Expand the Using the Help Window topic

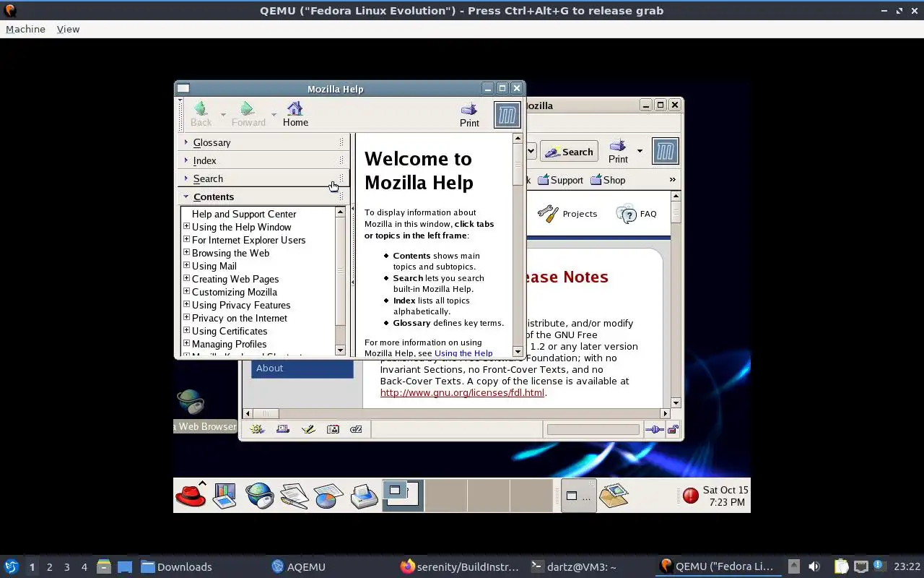[x=186, y=226]
